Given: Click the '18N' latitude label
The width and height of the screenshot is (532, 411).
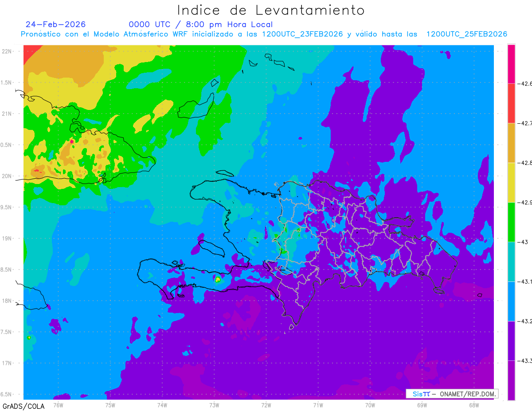Looking at the screenshot, I should 8,301.
